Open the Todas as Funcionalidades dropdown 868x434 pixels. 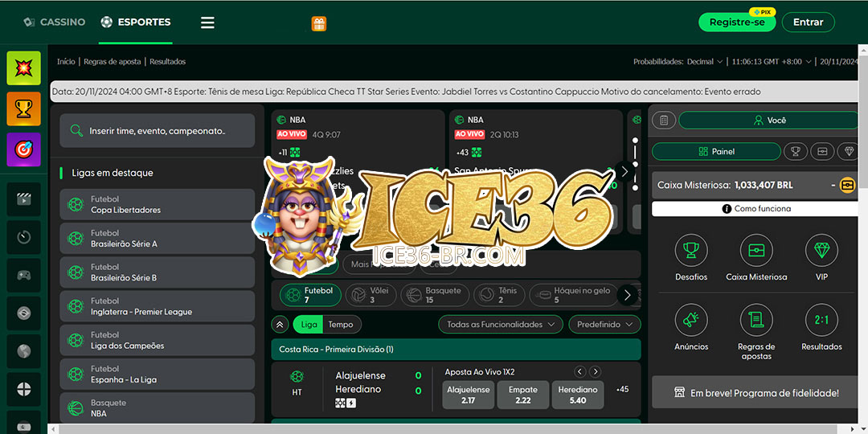(x=501, y=325)
